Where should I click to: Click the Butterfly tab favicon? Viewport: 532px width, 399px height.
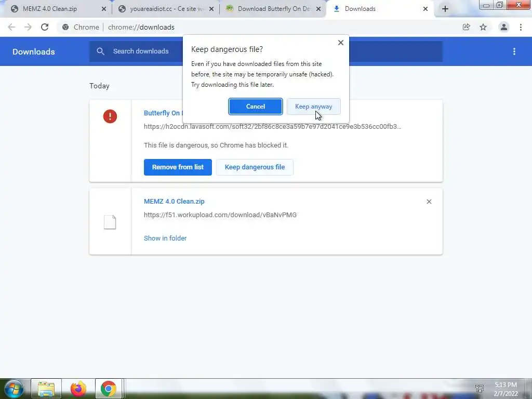[230, 9]
